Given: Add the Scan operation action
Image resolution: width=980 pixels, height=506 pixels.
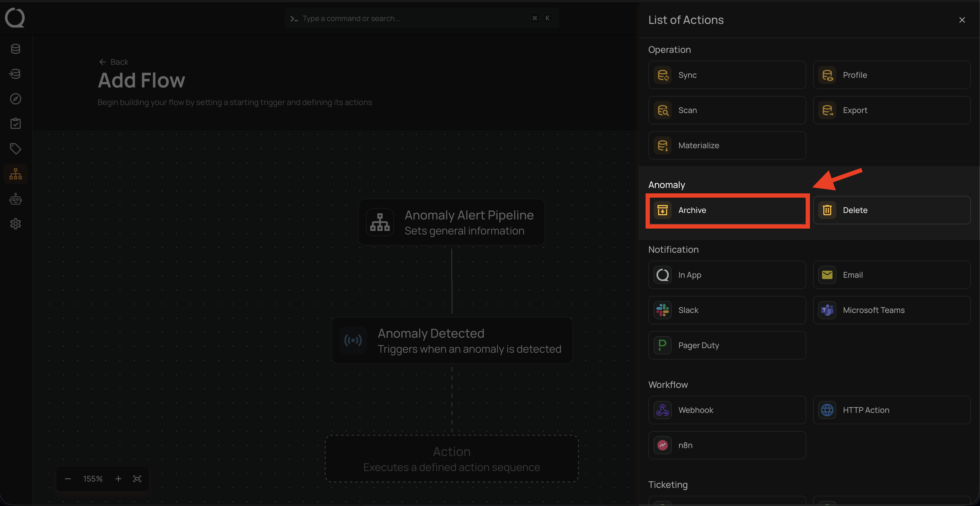Looking at the screenshot, I should tap(727, 110).
